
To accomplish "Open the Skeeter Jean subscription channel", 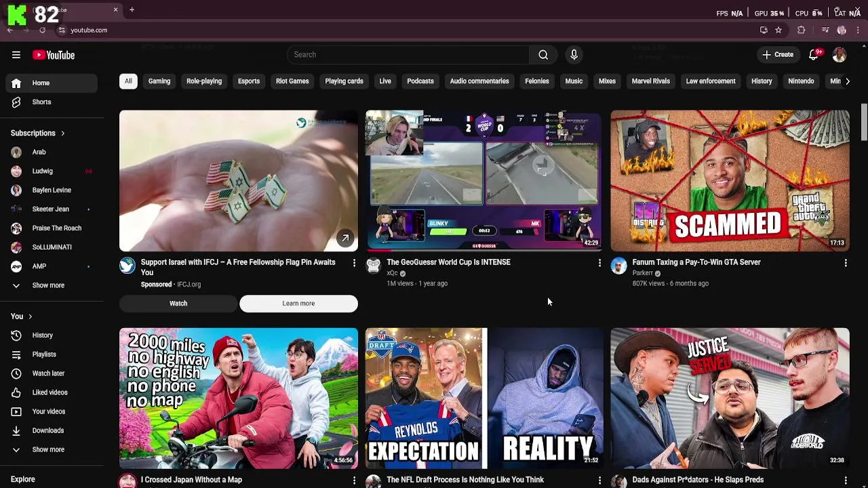I will pyautogui.click(x=52, y=209).
